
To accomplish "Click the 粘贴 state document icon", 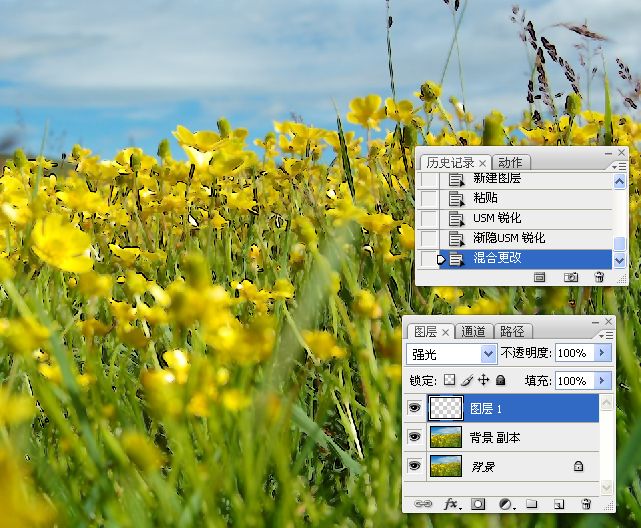I will pos(456,199).
